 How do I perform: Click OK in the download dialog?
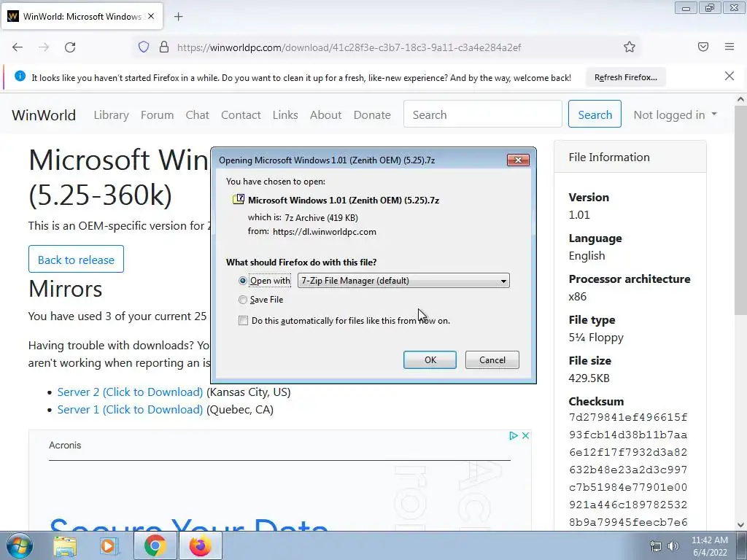[x=430, y=360]
